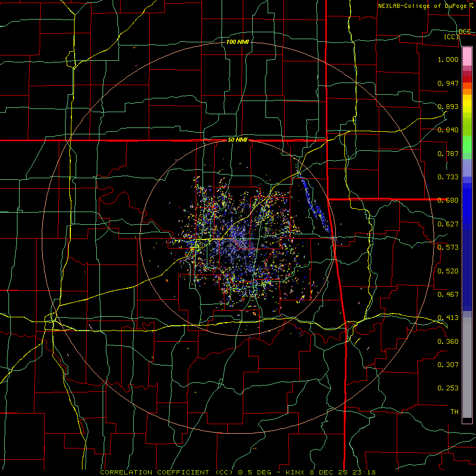Click the 0.627 scale value
Image resolution: width=476 pixels, height=476 pixels.
tap(448, 224)
